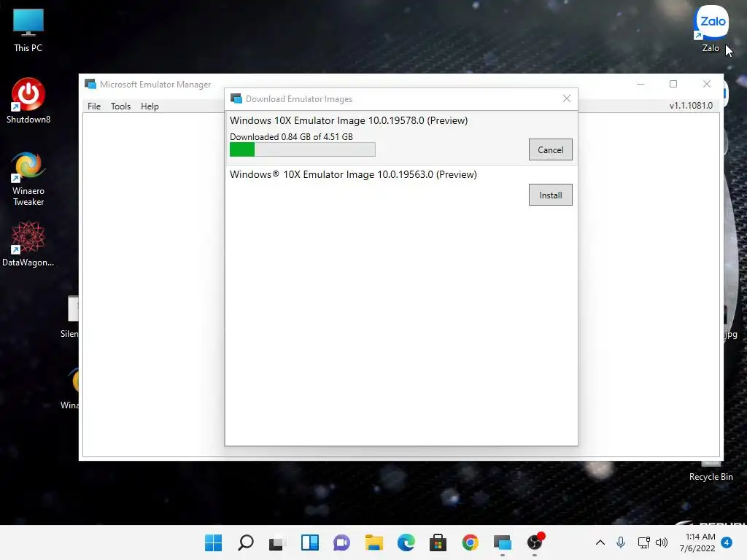Select the DataWagon desktop shortcut
This screenshot has height=560, width=747.
click(28, 244)
